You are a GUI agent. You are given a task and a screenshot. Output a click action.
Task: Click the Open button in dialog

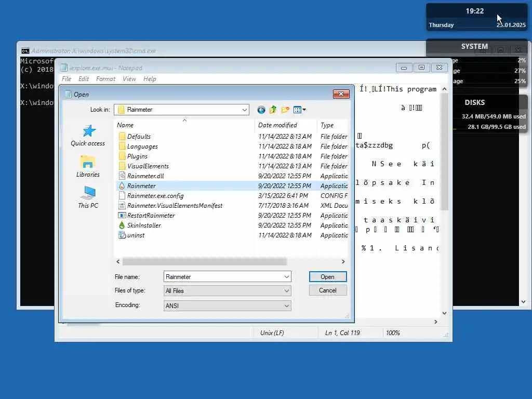coord(328,277)
